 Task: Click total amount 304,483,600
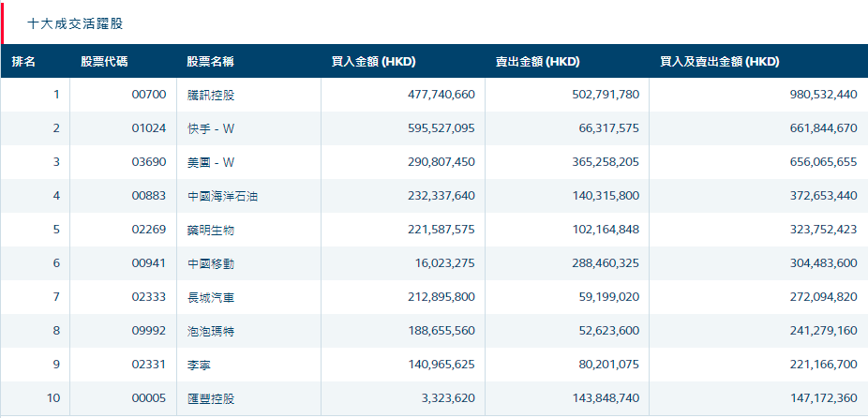point(824,263)
